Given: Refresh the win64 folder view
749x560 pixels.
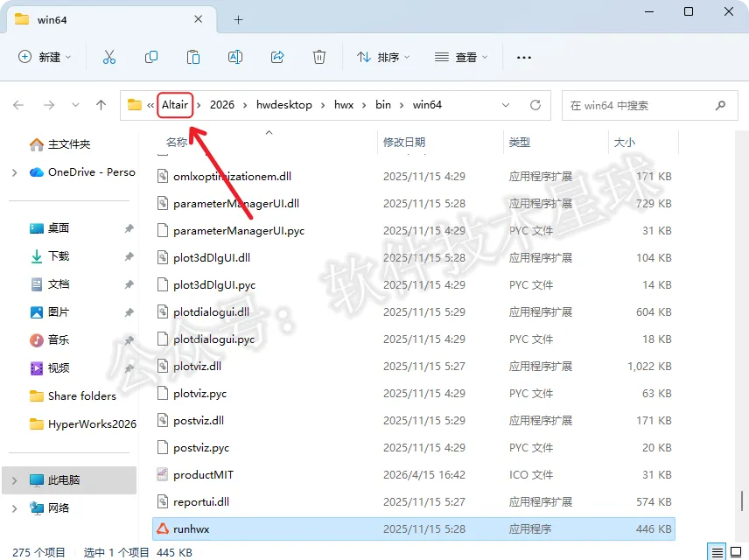Looking at the screenshot, I should click(x=535, y=105).
